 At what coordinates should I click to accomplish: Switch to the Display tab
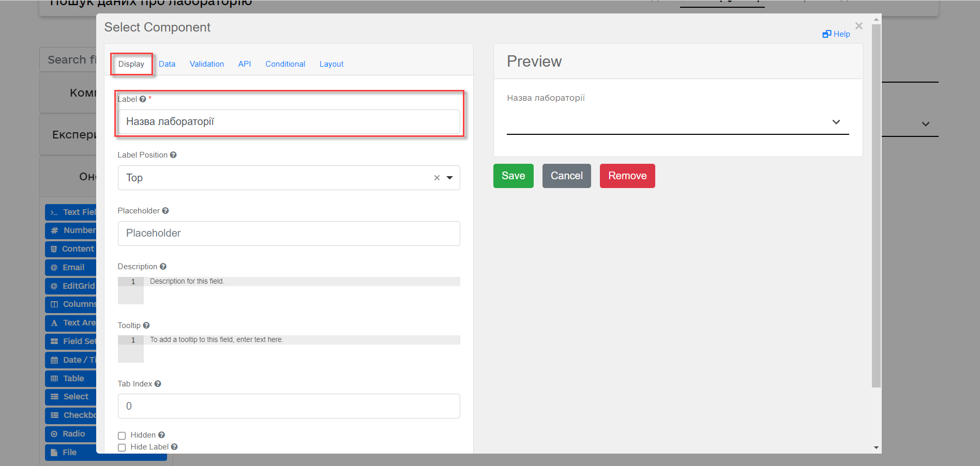tap(131, 64)
